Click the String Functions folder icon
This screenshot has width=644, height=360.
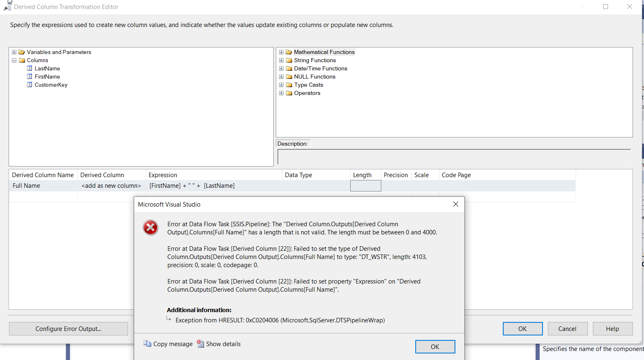(x=289, y=60)
